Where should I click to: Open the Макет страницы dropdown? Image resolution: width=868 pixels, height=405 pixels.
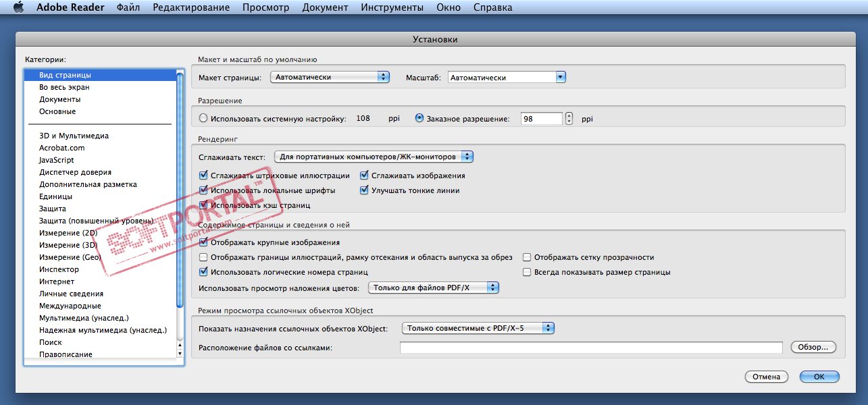[x=330, y=77]
